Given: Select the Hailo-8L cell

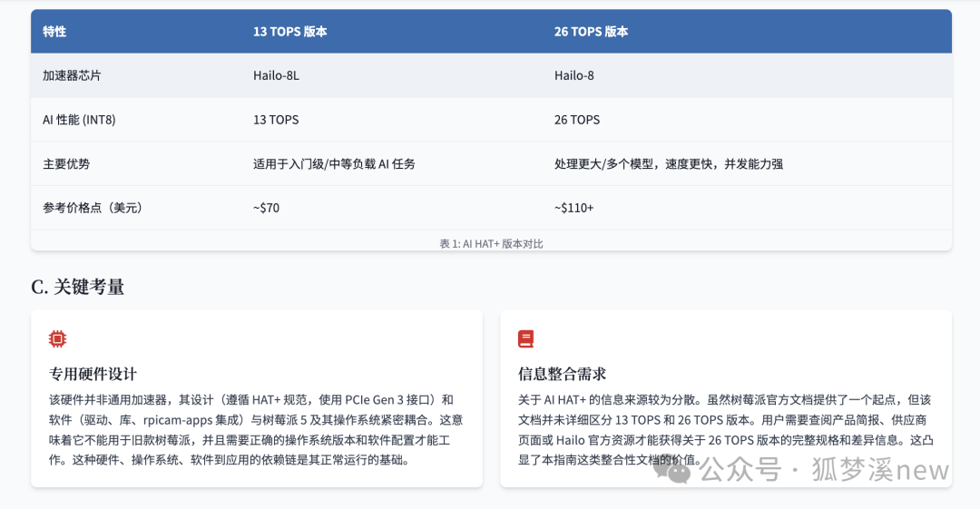Looking at the screenshot, I should pos(276,75).
